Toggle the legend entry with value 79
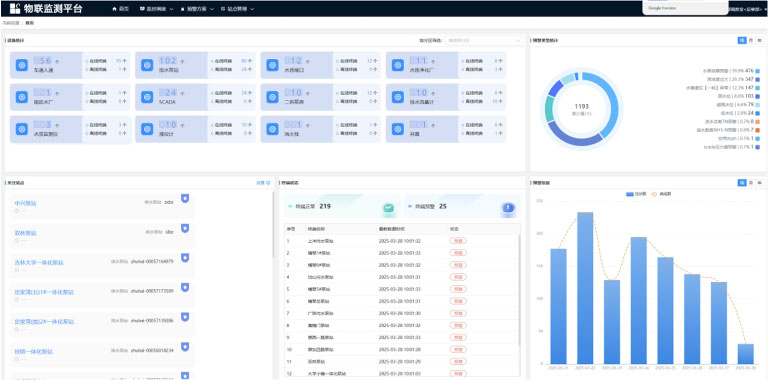Image resolution: width=768 pixels, height=380 pixels. pos(737,104)
